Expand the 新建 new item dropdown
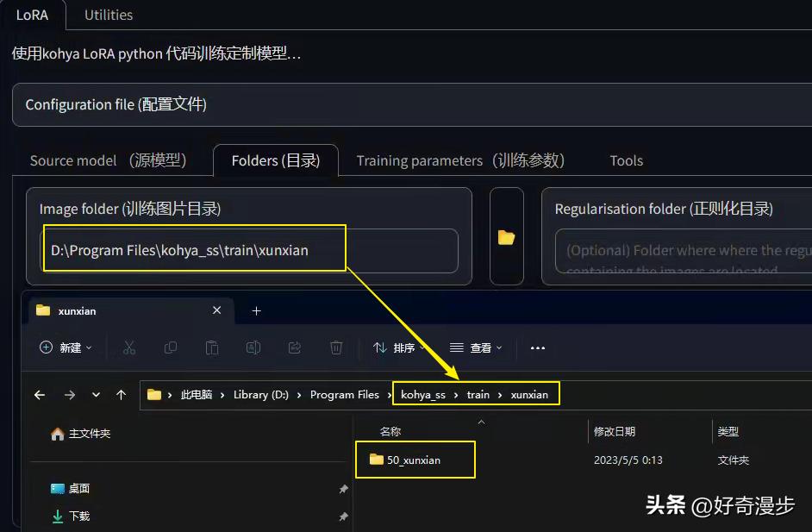Screen dimensions: 812x532 pyautogui.click(x=65, y=347)
